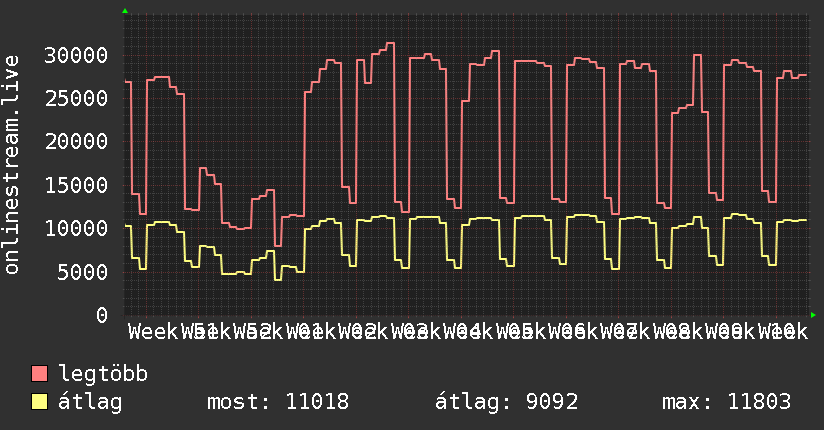Click the átlag: 9092 average statistic

[507, 402]
